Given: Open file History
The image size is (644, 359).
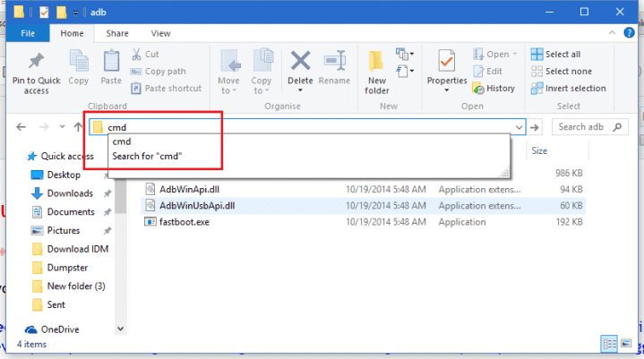Looking at the screenshot, I should pos(494,89).
